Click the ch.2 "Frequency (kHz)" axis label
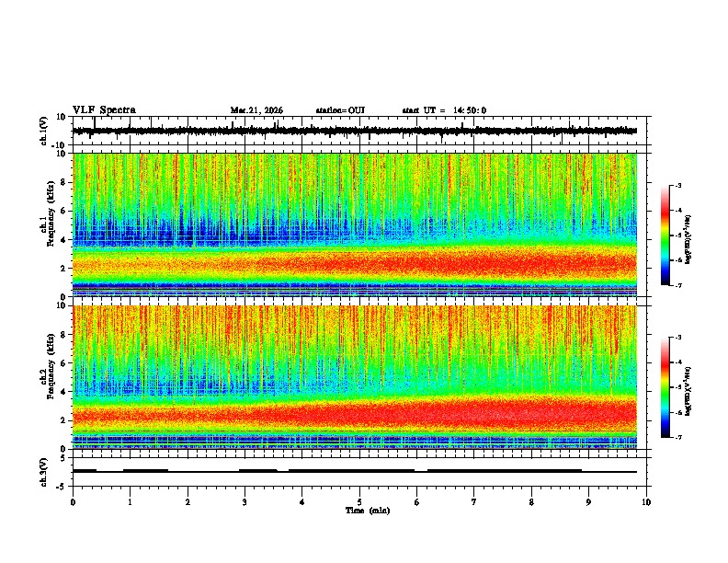Image resolution: width=728 pixels, height=563 pixels. coord(51,366)
